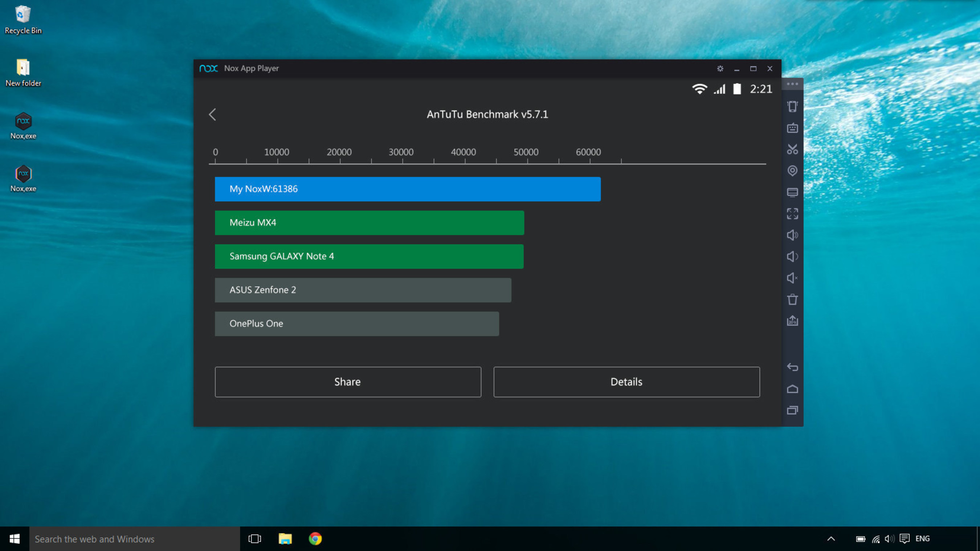Click the trash/delete icon in sidebar

(x=792, y=299)
